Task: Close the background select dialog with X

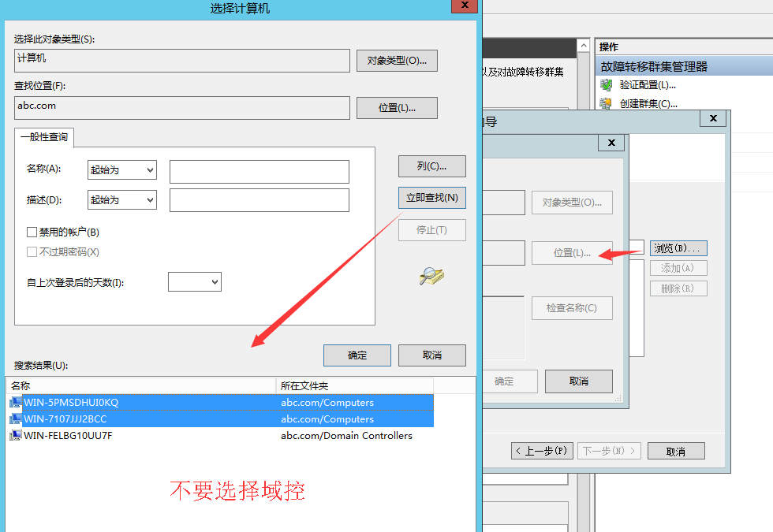Action: [x=611, y=143]
